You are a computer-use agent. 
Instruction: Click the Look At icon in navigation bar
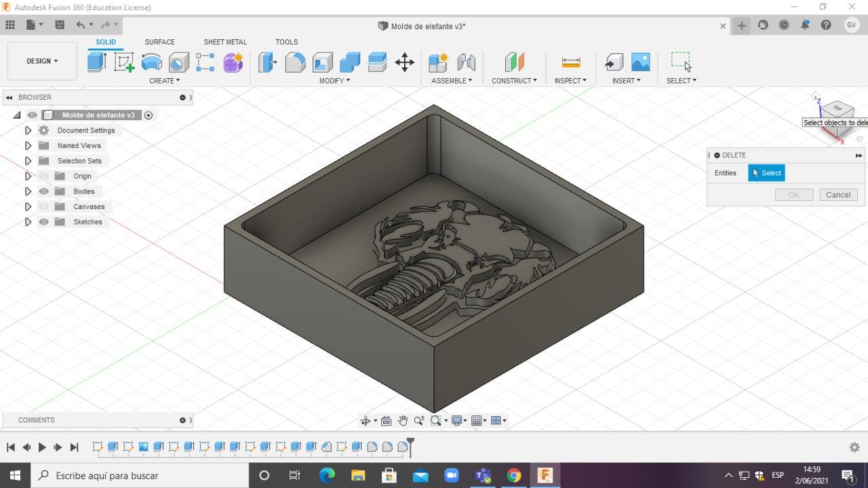[x=387, y=421]
